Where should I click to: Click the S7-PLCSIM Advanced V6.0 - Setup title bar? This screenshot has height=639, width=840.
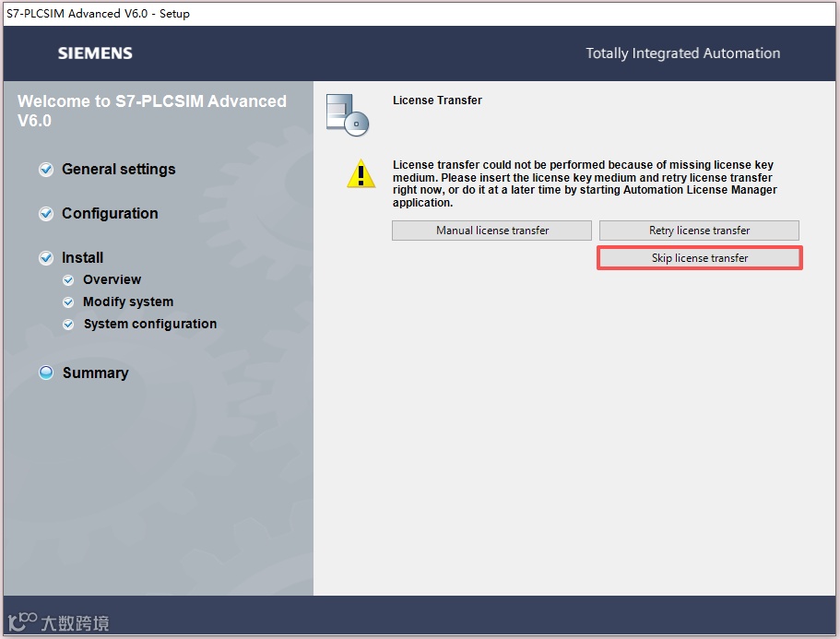(420, 14)
